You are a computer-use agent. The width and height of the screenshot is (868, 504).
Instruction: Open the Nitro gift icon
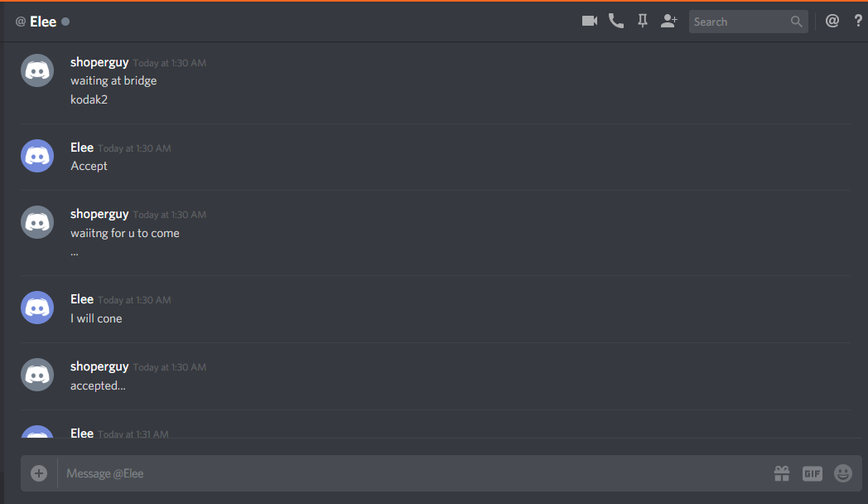782,473
